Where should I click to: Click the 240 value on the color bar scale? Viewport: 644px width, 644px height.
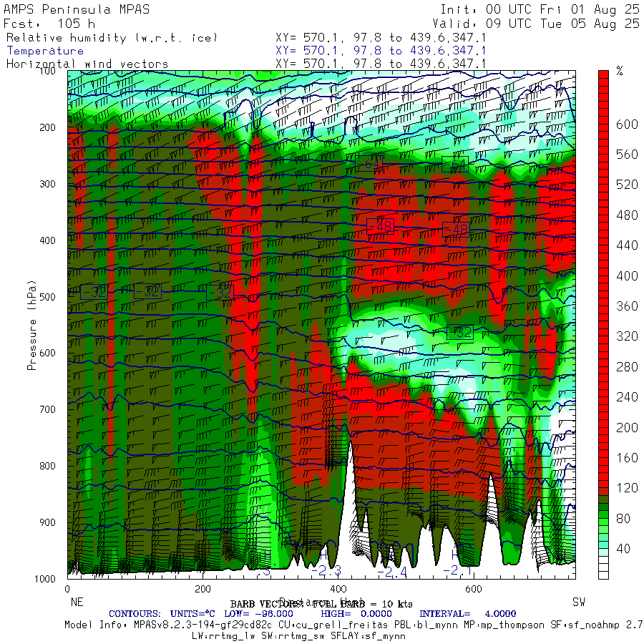627,397
